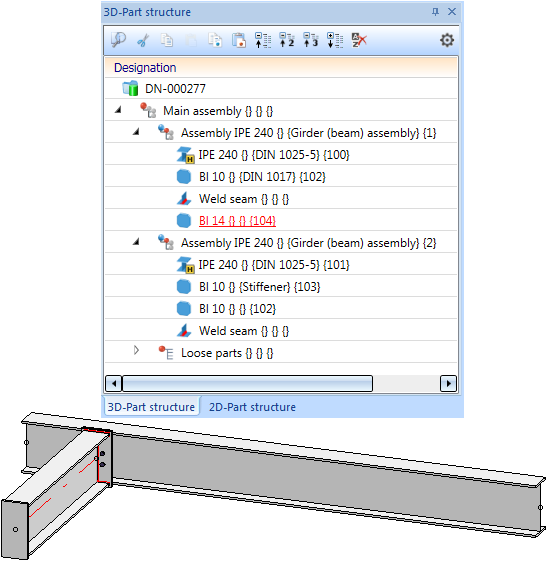Collapse structure to level 2 icon
Image resolution: width=546 pixels, height=563 pixels.
tap(287, 40)
